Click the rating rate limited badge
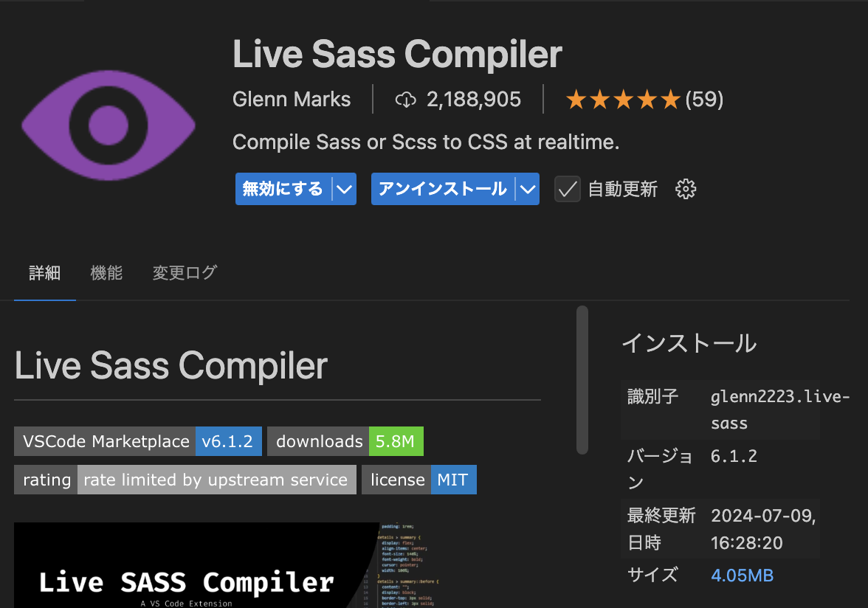 pyautogui.click(x=185, y=480)
